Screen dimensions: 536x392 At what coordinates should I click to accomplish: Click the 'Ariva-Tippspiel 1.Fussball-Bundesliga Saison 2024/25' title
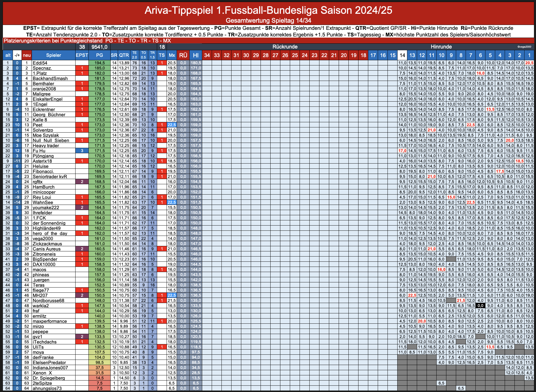point(268,10)
